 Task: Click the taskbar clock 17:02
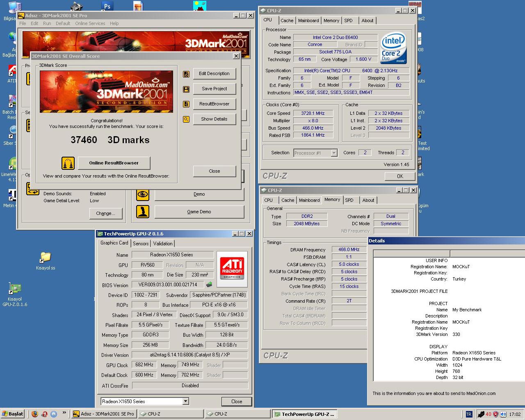pos(515,414)
